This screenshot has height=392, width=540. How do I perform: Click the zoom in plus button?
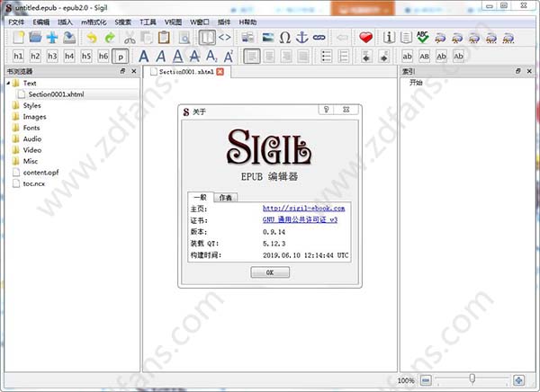pyautogui.click(x=518, y=380)
